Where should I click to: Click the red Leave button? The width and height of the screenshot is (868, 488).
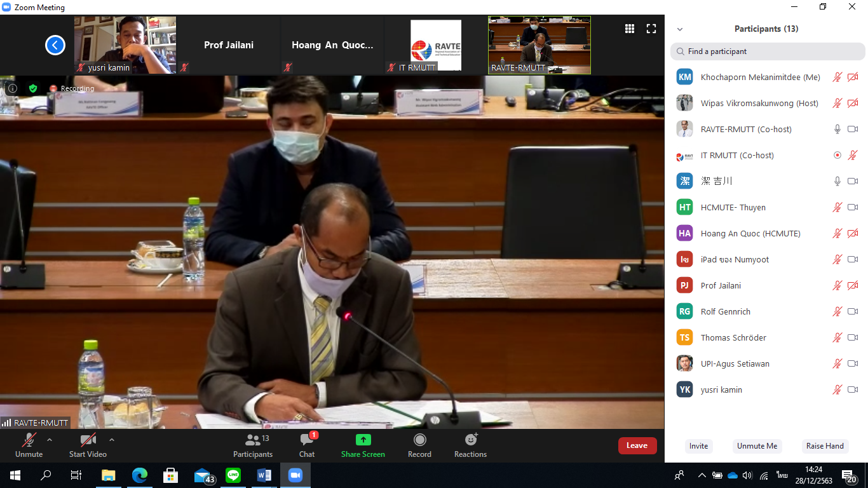(x=637, y=445)
